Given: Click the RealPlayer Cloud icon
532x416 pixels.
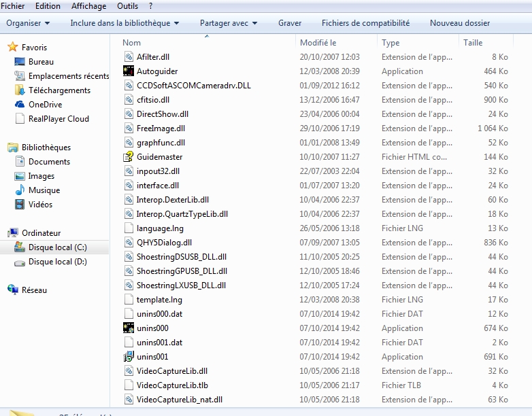Looking at the screenshot, I should click(x=20, y=118).
